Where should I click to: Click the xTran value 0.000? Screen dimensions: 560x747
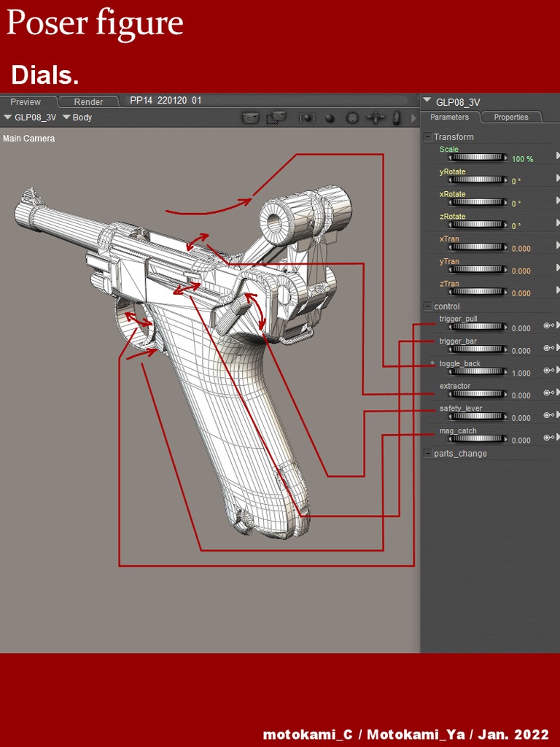tap(521, 249)
